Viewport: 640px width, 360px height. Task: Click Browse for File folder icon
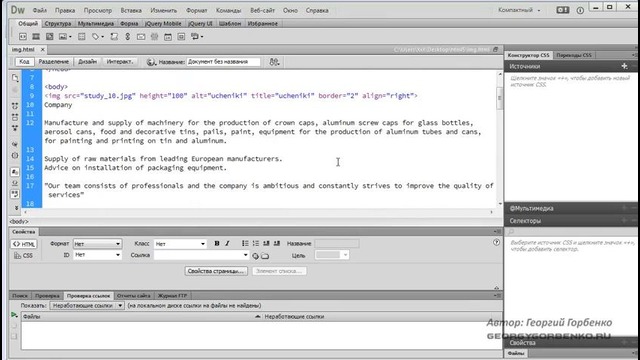[x=265, y=256]
